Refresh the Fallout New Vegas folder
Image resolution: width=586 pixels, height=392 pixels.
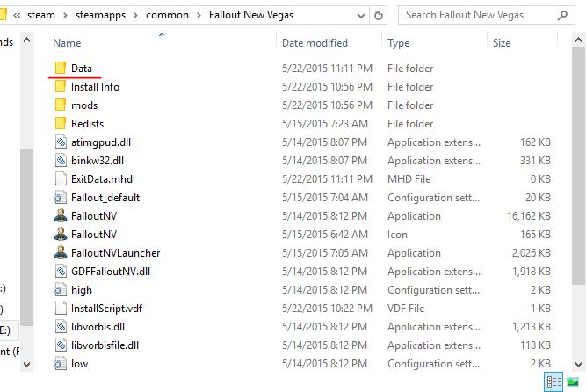378,15
